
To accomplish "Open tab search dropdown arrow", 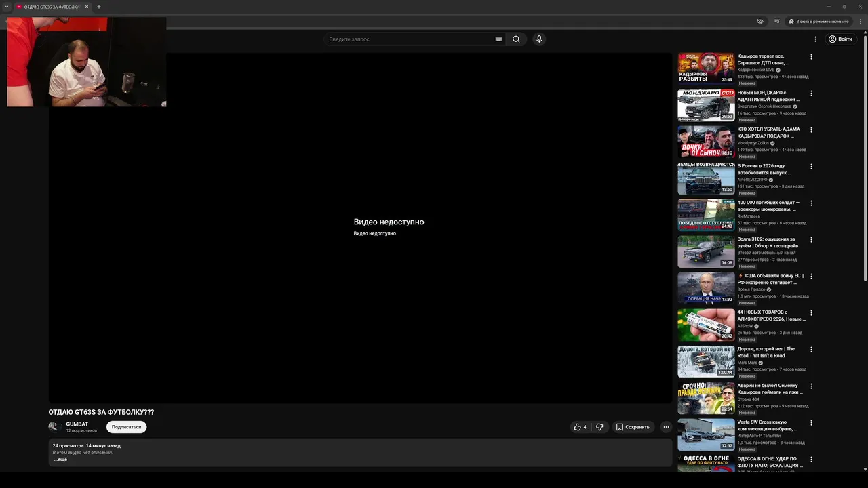I will 7,7.
